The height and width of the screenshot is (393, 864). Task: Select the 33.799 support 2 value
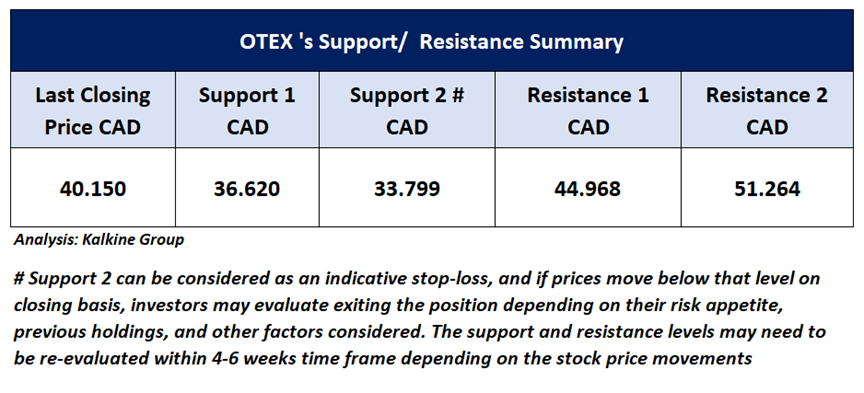[407, 189]
